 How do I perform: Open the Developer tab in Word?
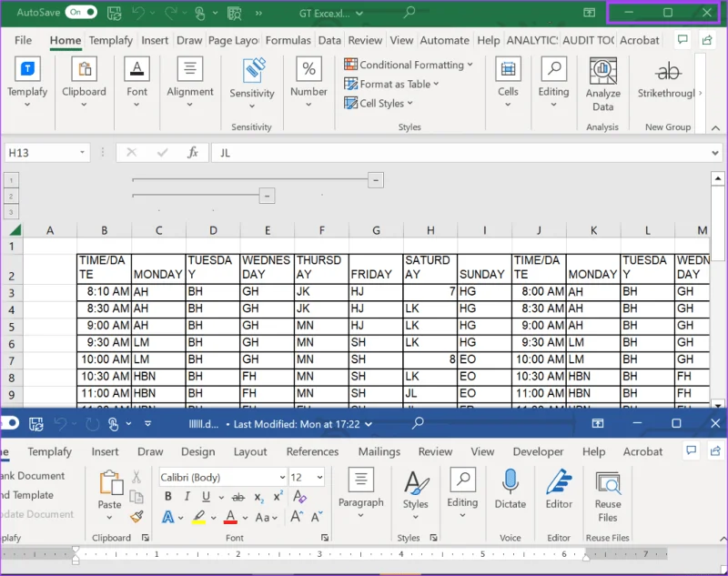coord(538,451)
